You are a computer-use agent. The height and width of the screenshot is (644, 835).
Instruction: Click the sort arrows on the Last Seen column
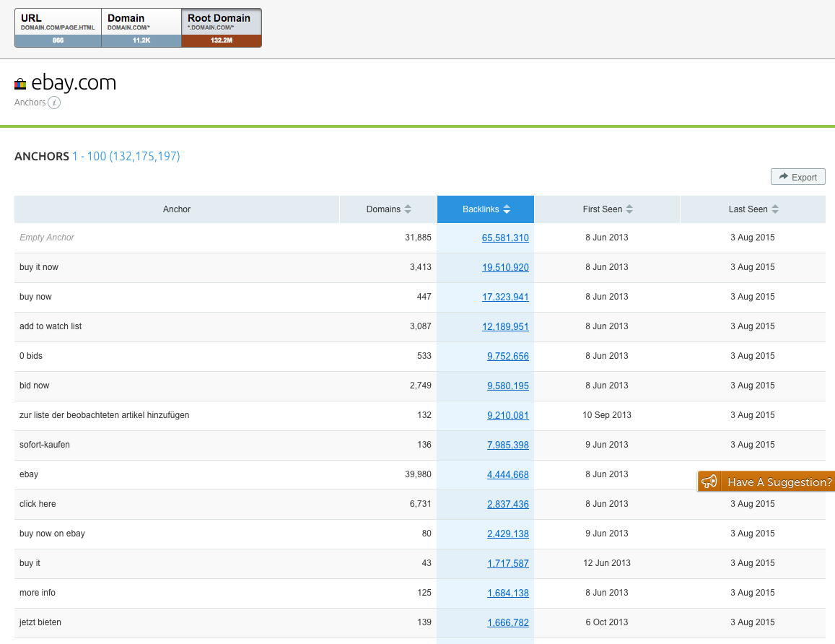(x=774, y=209)
